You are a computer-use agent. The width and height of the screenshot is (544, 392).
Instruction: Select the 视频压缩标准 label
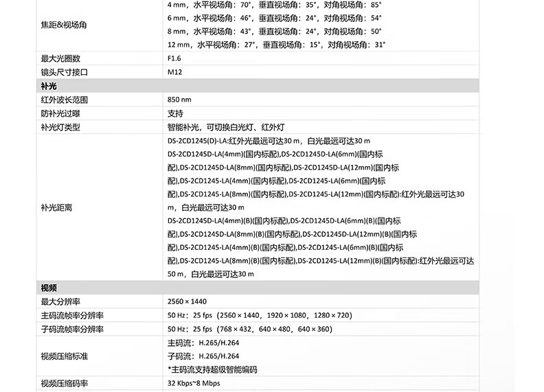[65, 356]
